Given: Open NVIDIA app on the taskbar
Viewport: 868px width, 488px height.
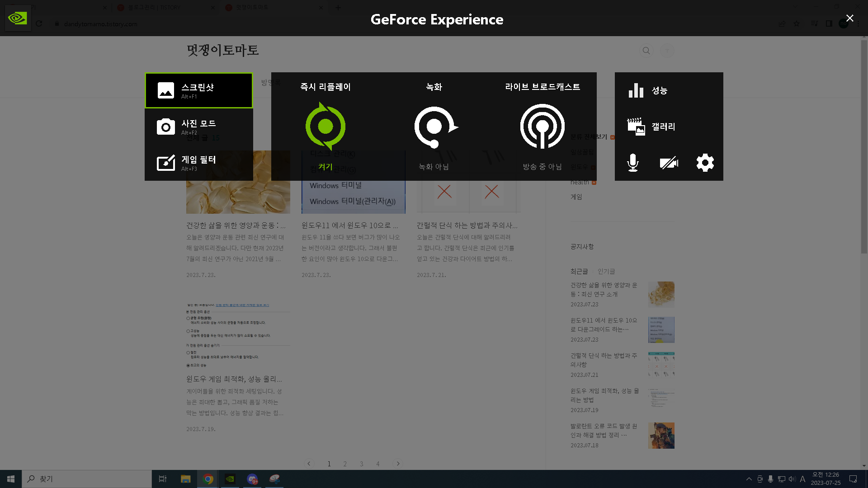Looking at the screenshot, I should pos(230,479).
